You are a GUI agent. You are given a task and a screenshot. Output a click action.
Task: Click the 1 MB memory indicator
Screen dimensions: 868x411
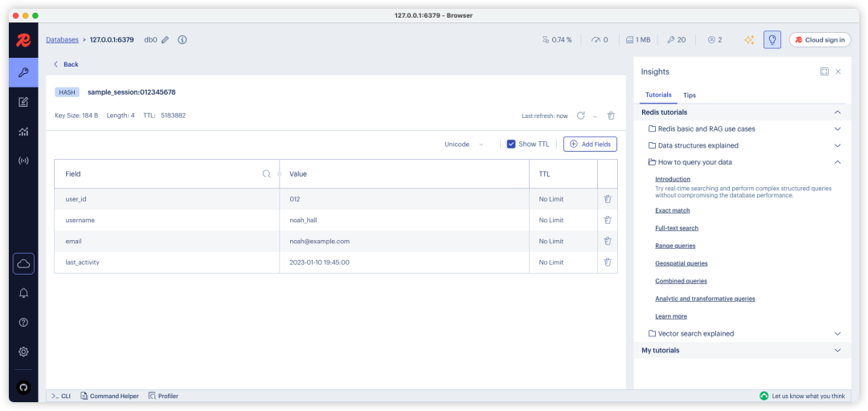638,40
